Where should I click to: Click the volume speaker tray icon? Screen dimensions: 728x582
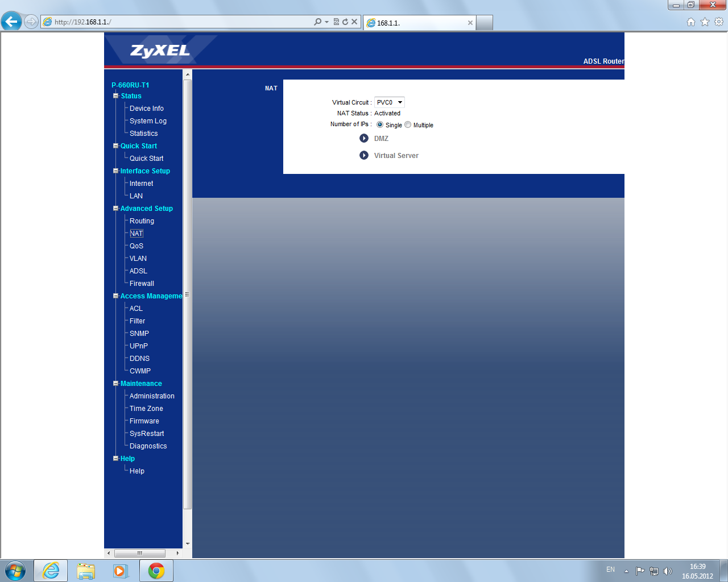point(668,571)
